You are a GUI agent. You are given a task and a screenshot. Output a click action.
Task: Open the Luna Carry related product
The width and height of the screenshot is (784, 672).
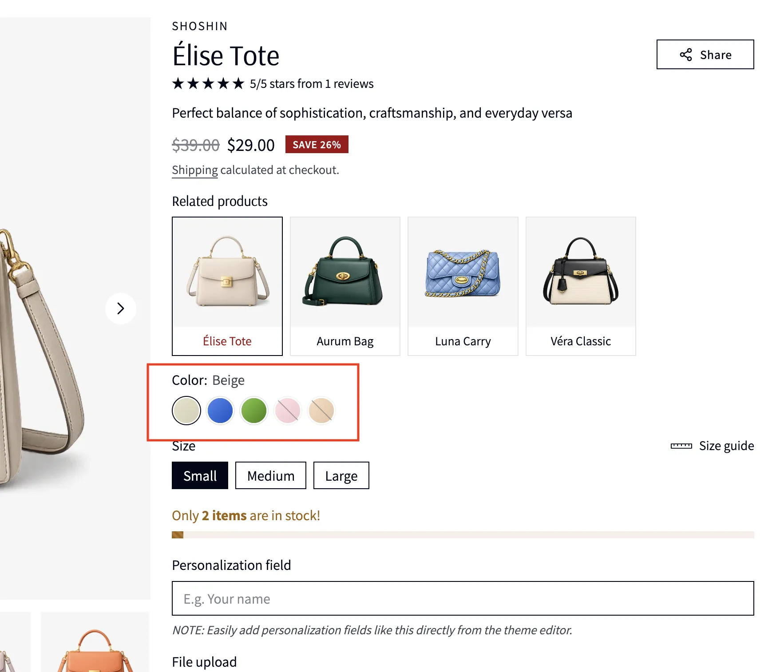pyautogui.click(x=463, y=286)
